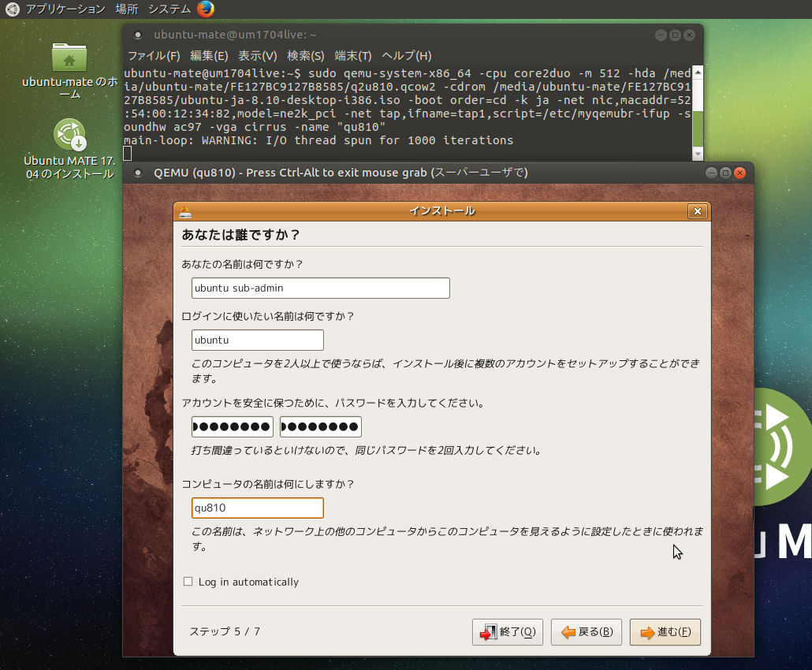Click the terminal vertical scrollbar thumb
The image size is (812, 670).
coord(698,129)
